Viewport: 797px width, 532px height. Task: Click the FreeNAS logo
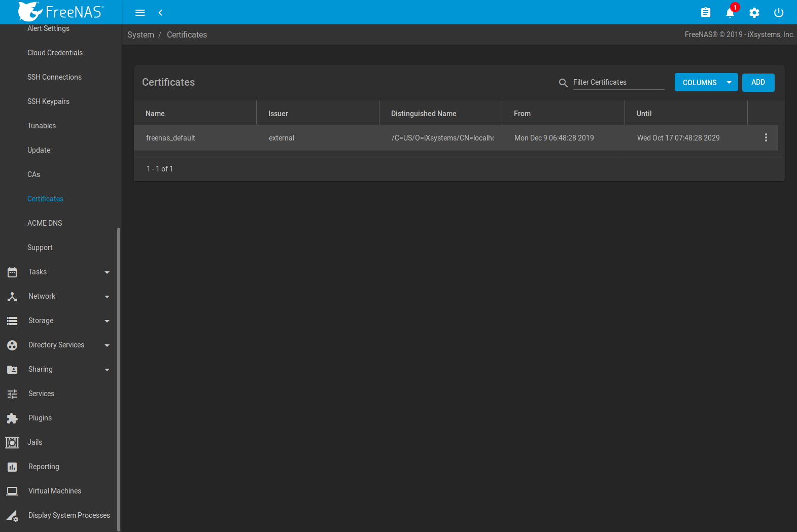[61, 11]
